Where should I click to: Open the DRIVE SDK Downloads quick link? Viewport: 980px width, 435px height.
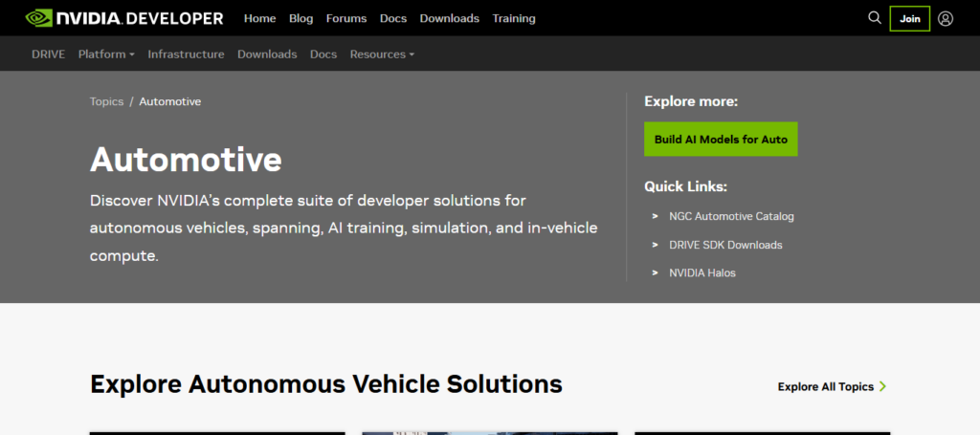pyautogui.click(x=725, y=246)
